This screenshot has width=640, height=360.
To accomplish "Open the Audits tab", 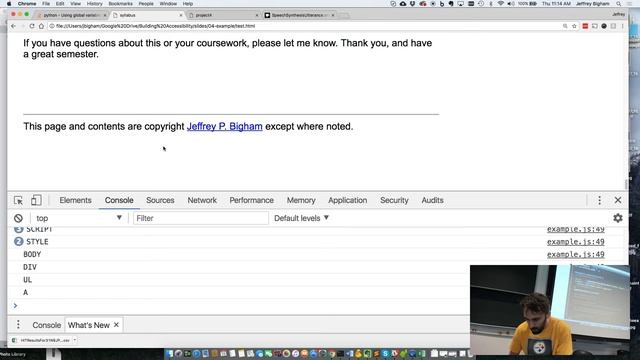I will 432,200.
